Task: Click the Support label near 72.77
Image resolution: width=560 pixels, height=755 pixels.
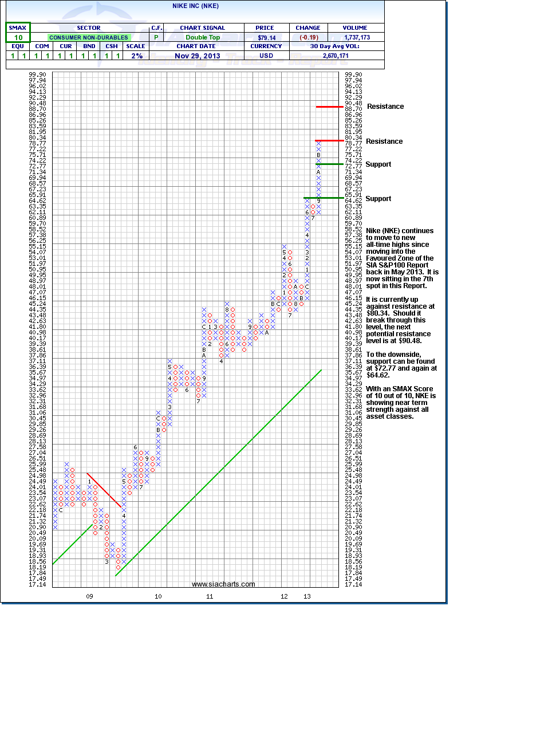Action: click(x=378, y=164)
